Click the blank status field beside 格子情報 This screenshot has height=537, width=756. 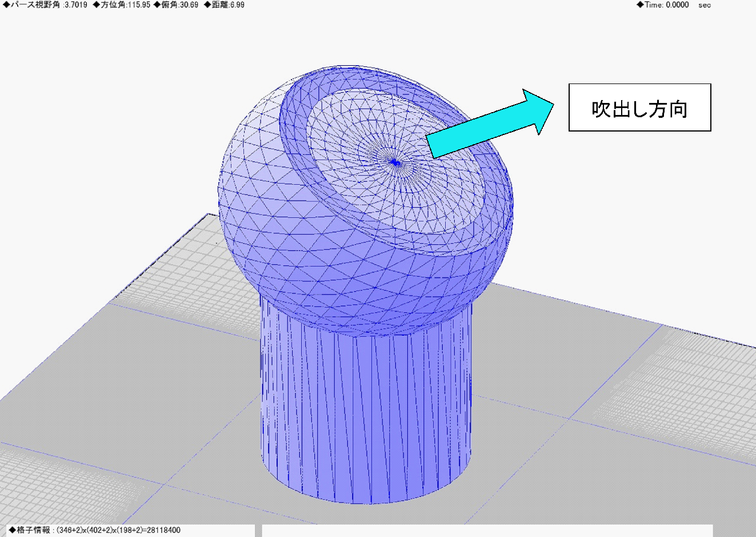[487, 531]
